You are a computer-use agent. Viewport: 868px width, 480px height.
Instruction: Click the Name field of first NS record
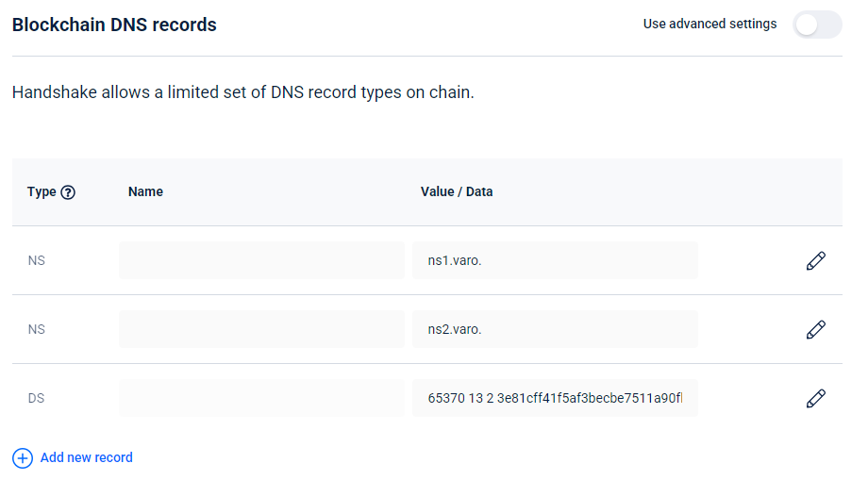pos(261,260)
